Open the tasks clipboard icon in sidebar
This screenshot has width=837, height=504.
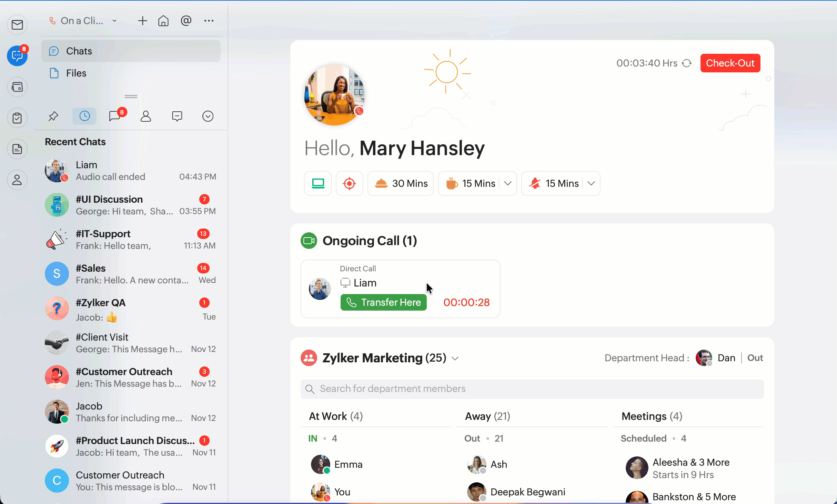17,118
